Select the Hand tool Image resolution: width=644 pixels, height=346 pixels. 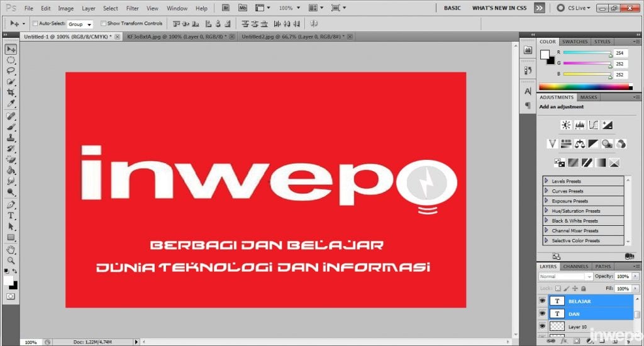coord(11,250)
